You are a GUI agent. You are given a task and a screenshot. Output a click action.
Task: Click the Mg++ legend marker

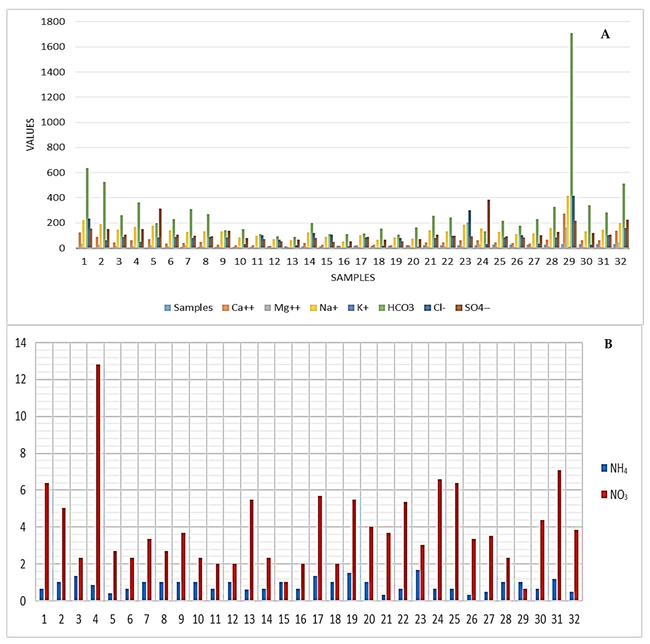coord(268,308)
